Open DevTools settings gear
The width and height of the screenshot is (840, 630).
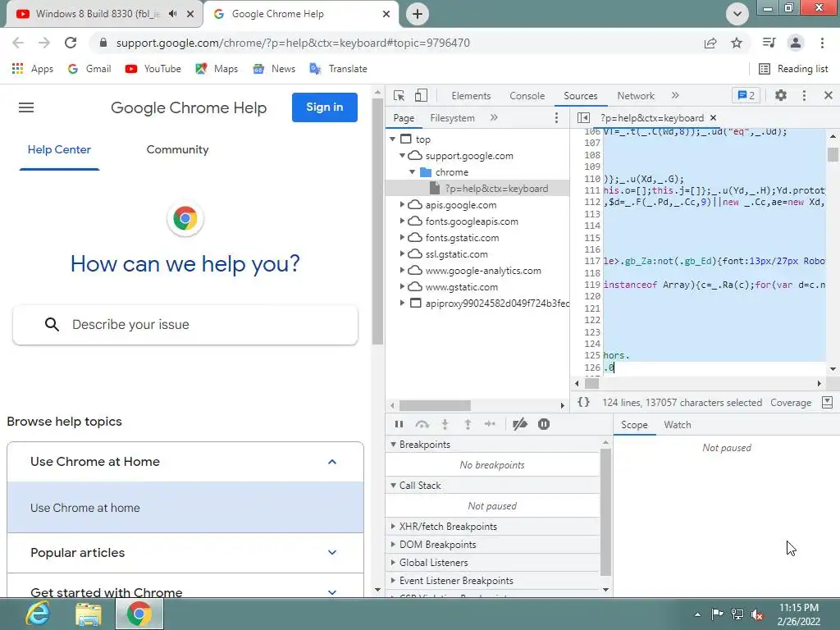pyautogui.click(x=781, y=95)
